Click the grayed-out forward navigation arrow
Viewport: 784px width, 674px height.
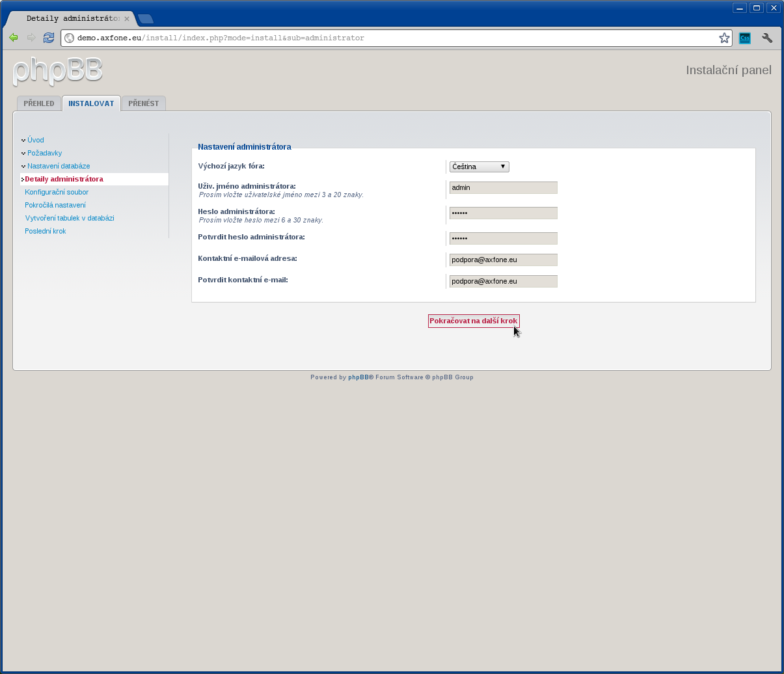[x=31, y=38]
